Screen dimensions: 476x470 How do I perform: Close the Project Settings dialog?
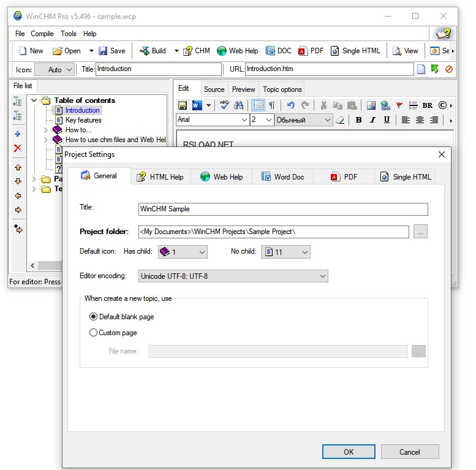click(x=442, y=154)
